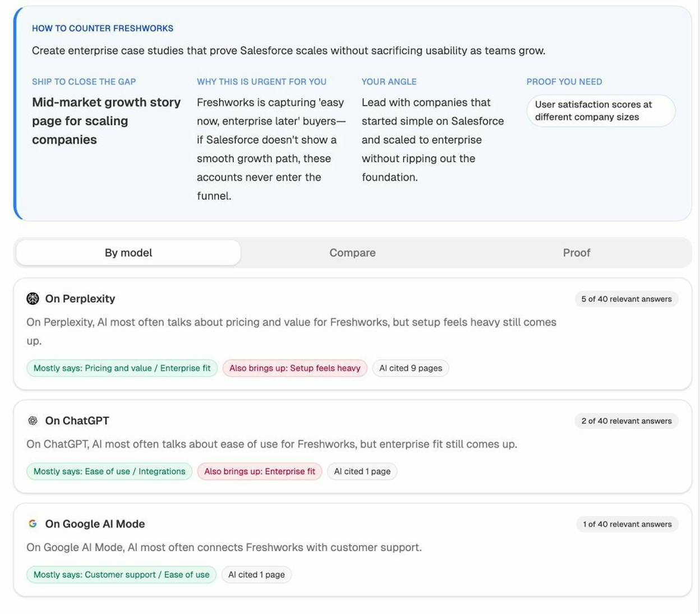Click 'Mid-market growth story page' title text
The height and width of the screenshot is (616, 700).
[x=107, y=121]
